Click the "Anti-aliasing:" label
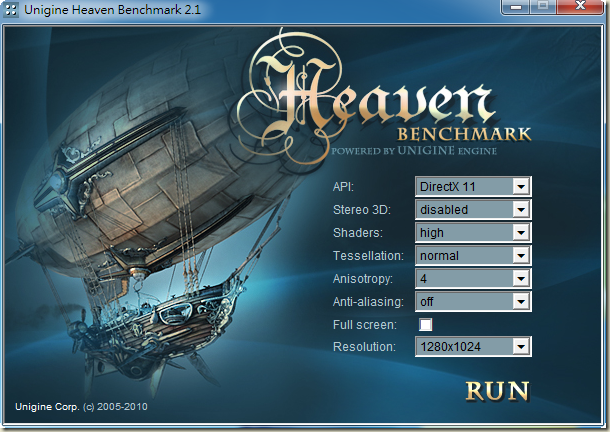The width and height of the screenshot is (610, 432). click(368, 302)
